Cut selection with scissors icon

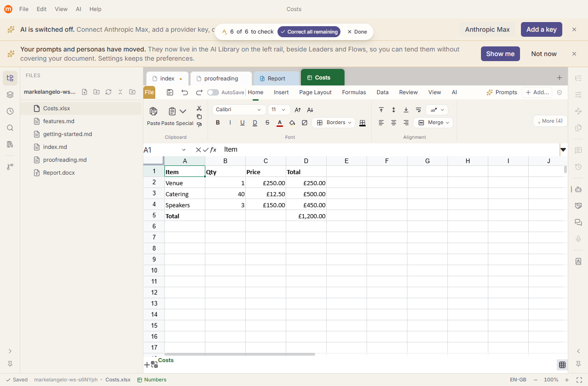[x=199, y=108]
